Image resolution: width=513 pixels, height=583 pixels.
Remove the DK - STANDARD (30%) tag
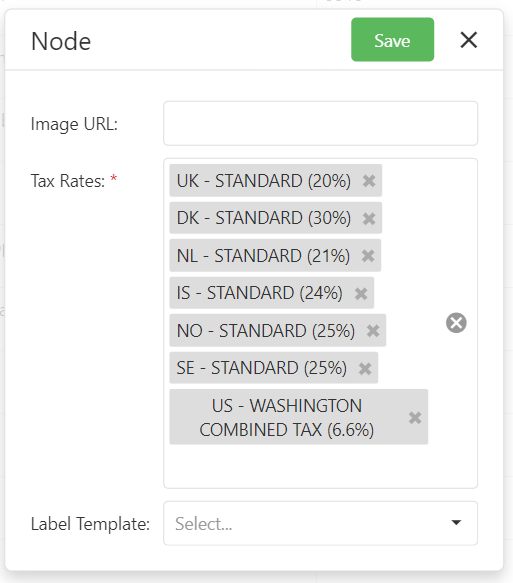pos(369,218)
